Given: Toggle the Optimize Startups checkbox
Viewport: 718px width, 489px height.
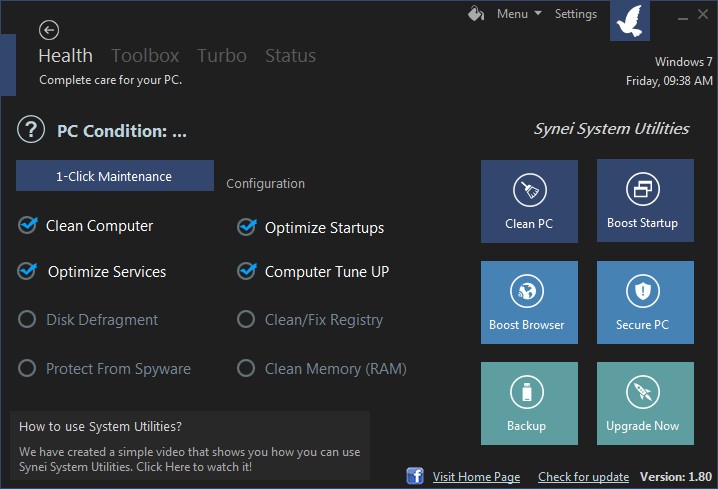Looking at the screenshot, I should tap(246, 228).
